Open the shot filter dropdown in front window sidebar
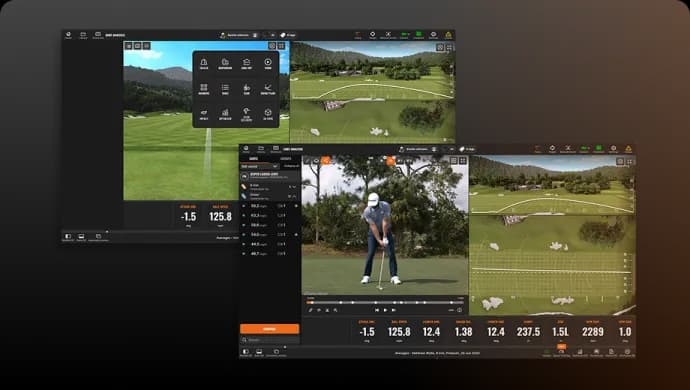Image resolution: width=690 pixels, height=390 pixels. click(x=259, y=166)
